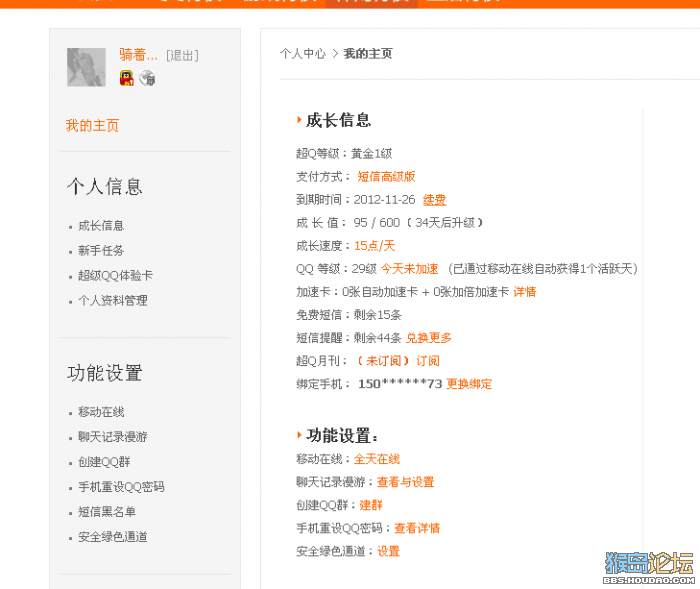Click the 续费 renew link
The width and height of the screenshot is (700, 589).
pos(434,200)
